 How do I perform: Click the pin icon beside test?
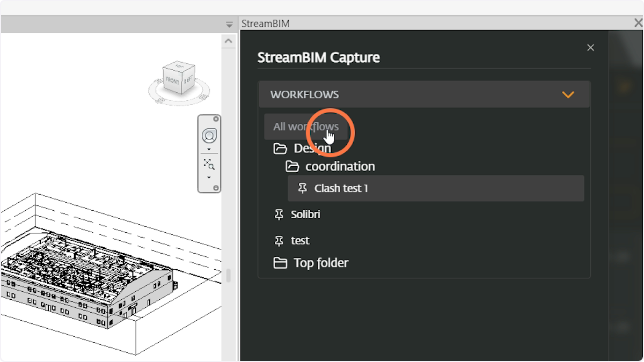pos(279,241)
